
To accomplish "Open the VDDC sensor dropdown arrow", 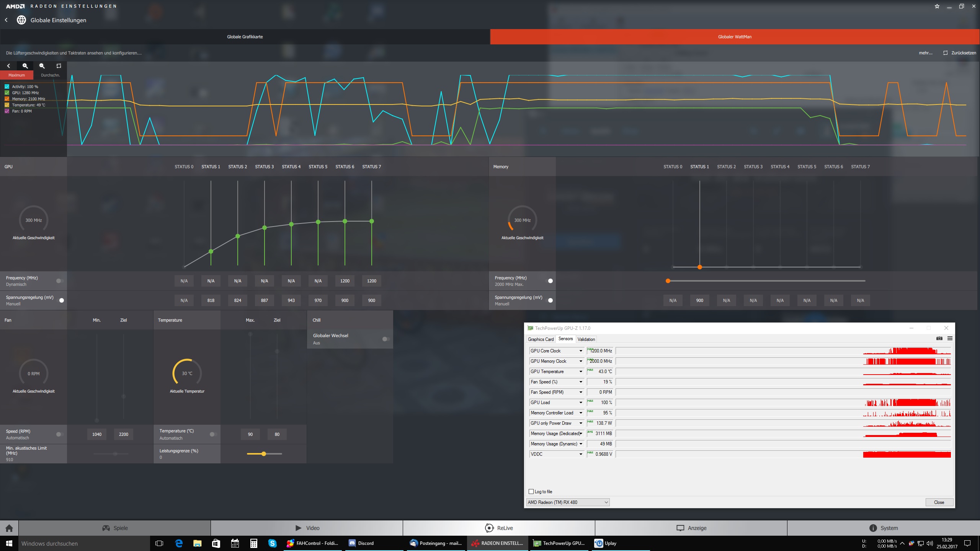I will coord(580,454).
